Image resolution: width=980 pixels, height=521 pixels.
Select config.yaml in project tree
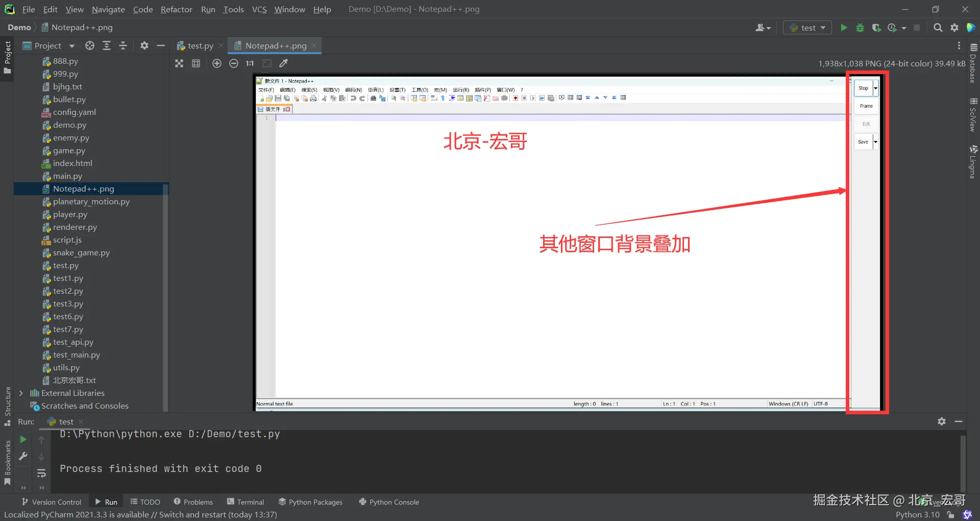[x=74, y=112]
